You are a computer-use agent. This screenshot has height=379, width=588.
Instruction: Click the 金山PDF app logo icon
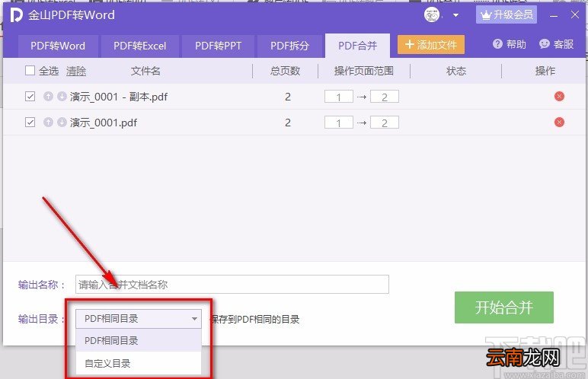pos(16,15)
